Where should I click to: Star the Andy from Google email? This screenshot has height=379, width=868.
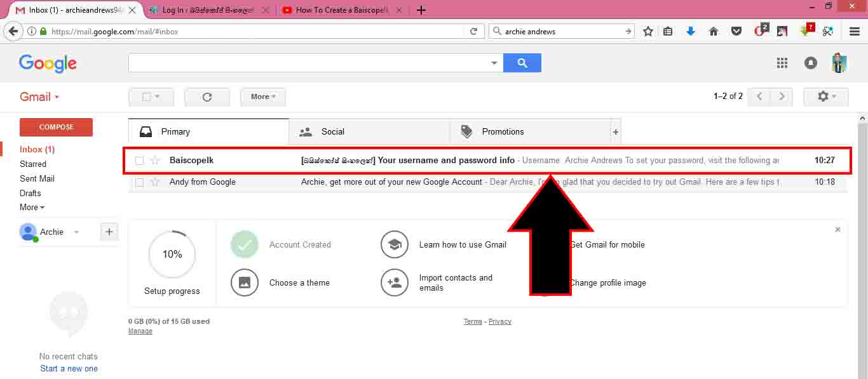click(x=155, y=182)
